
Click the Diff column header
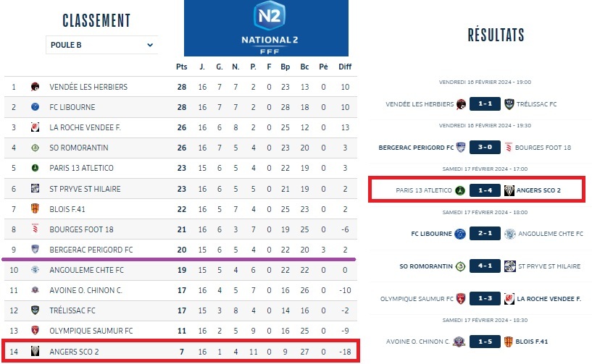click(345, 67)
